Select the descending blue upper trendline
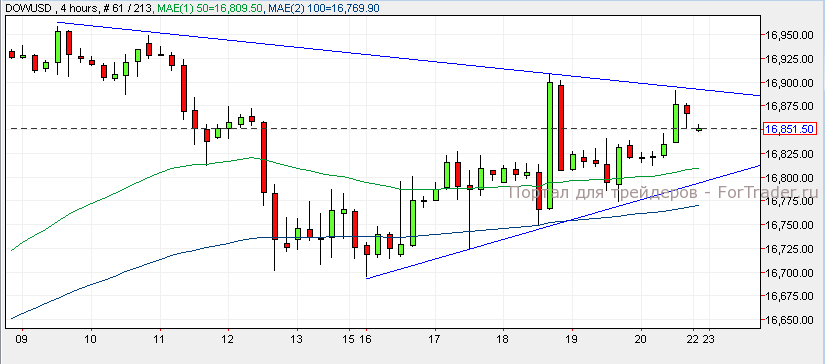825x364 pixels. [x=408, y=59]
